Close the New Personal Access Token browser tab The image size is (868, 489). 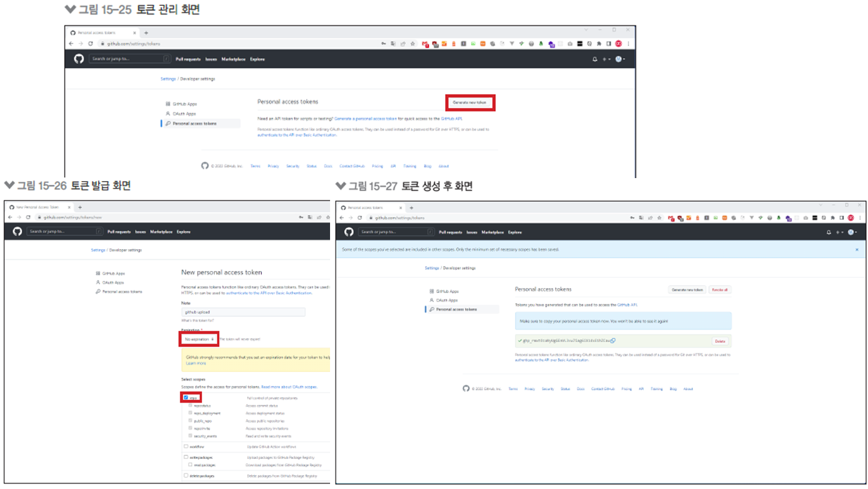[x=69, y=207]
